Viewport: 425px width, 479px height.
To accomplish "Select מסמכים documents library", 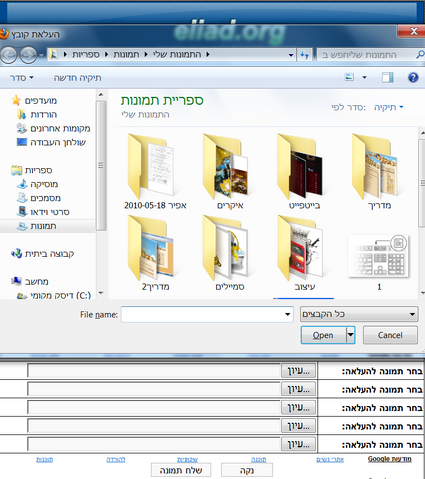I will point(39,198).
